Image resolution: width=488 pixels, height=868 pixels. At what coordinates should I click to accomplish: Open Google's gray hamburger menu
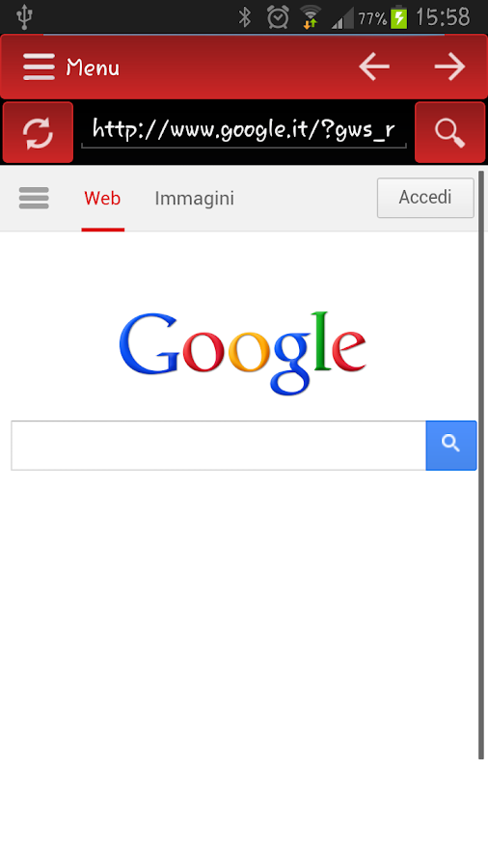pyautogui.click(x=34, y=198)
